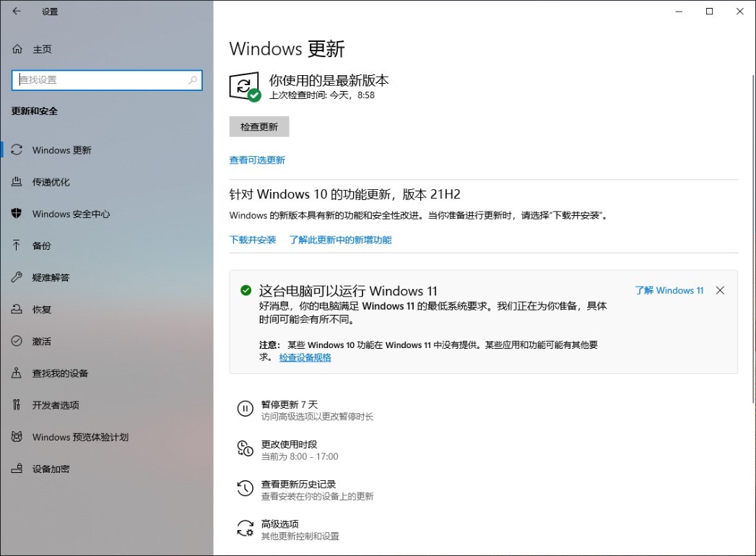Image resolution: width=756 pixels, height=556 pixels.
Task: Click the checkmark circle icon for 激活
Action: click(17, 341)
